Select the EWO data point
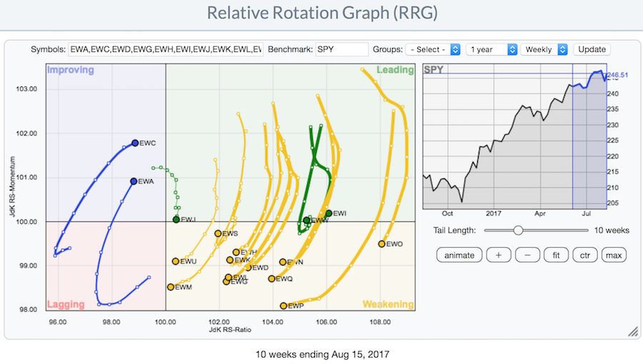Viewport: 643px width, 364px height. (382, 244)
